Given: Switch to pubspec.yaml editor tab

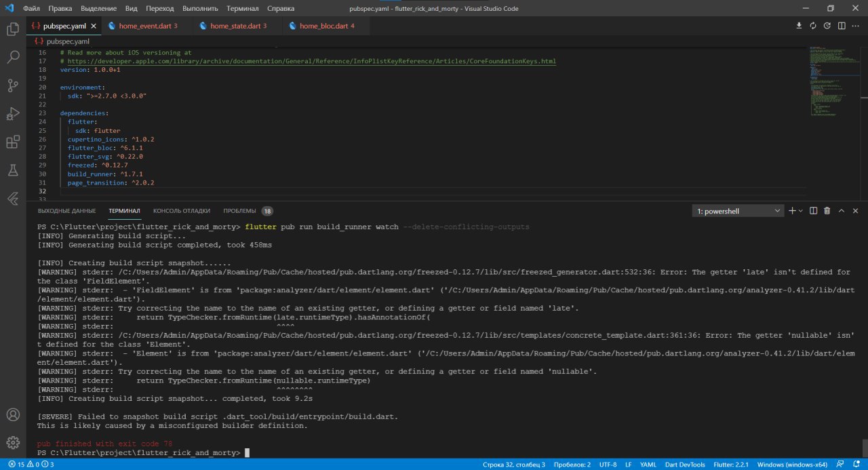Looking at the screenshot, I should point(64,26).
